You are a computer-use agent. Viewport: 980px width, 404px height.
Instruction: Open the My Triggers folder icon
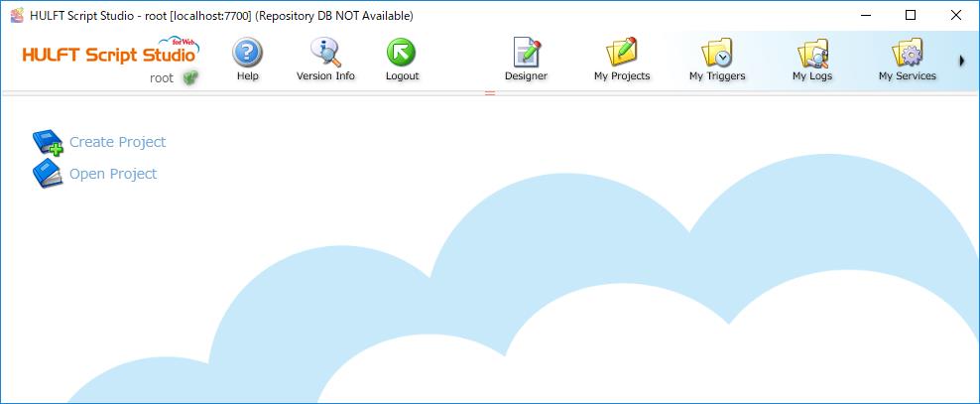coord(717,53)
